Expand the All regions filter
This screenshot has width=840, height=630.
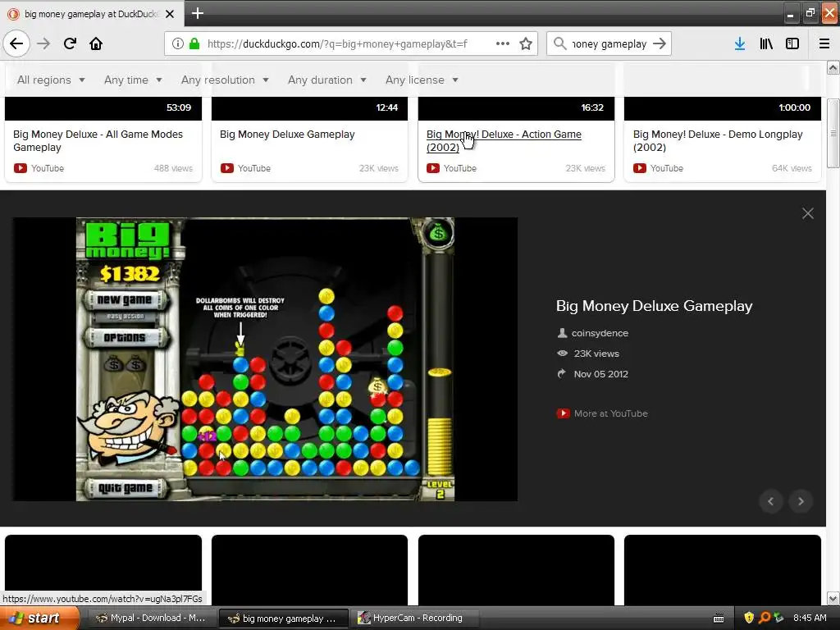[x=51, y=80]
